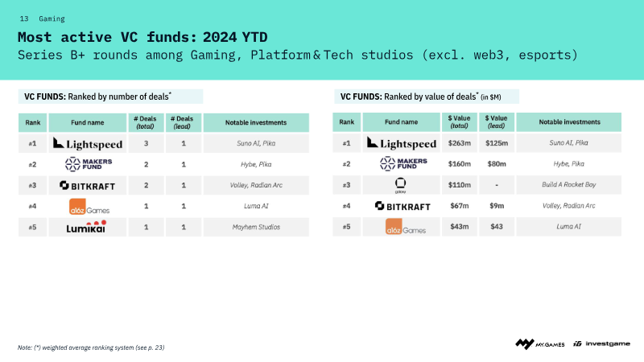644x362 pixels.
Task: Click the '$43' lead value cell for a16z
Action: 497,227
